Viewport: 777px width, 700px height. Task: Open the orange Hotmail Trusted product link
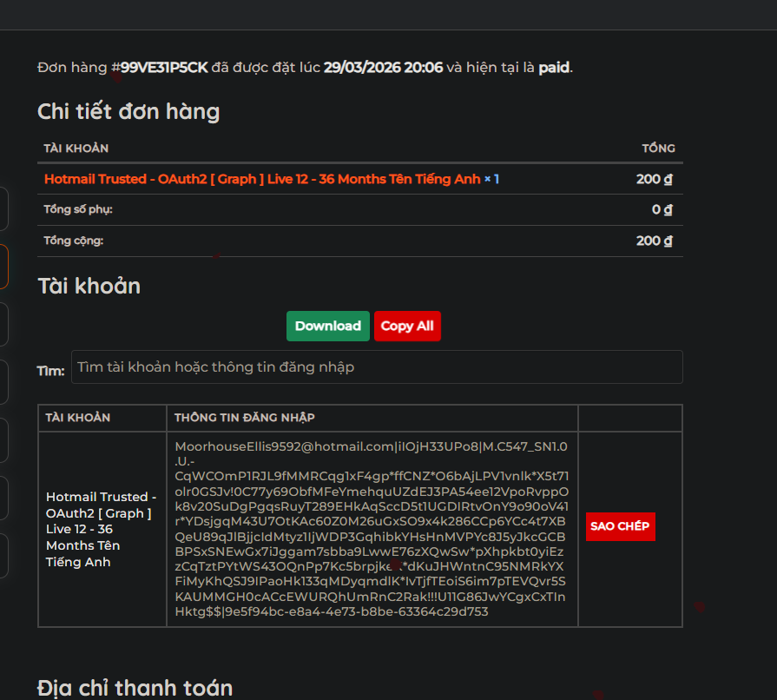point(261,179)
